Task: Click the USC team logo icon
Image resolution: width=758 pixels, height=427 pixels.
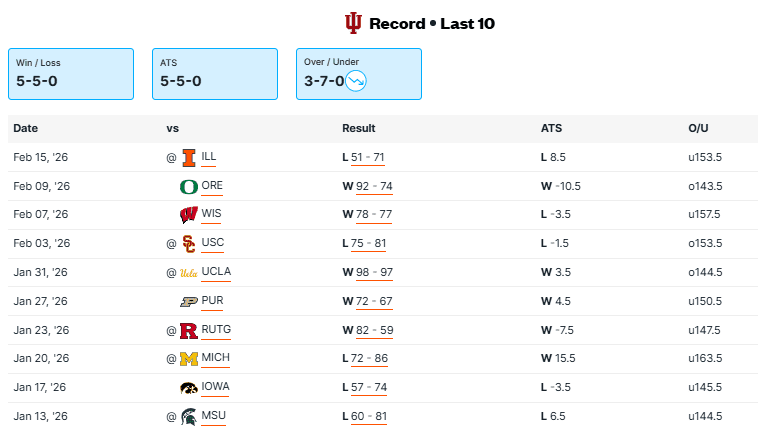Action: [x=188, y=243]
